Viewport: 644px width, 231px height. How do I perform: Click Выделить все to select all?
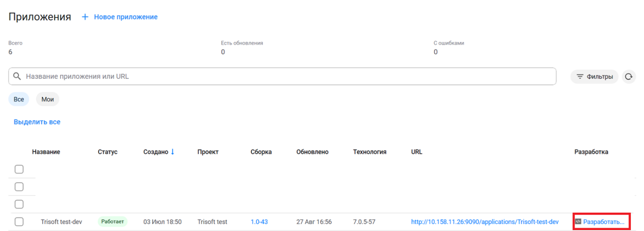point(37,122)
